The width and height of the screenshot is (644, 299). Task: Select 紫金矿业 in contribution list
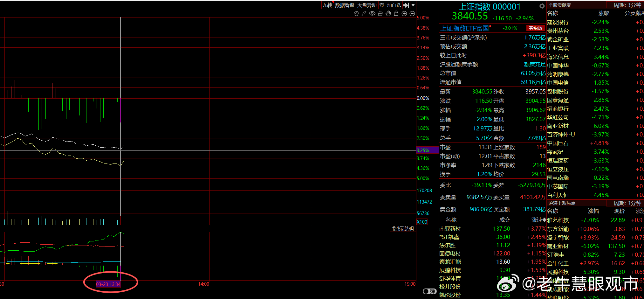(558, 39)
